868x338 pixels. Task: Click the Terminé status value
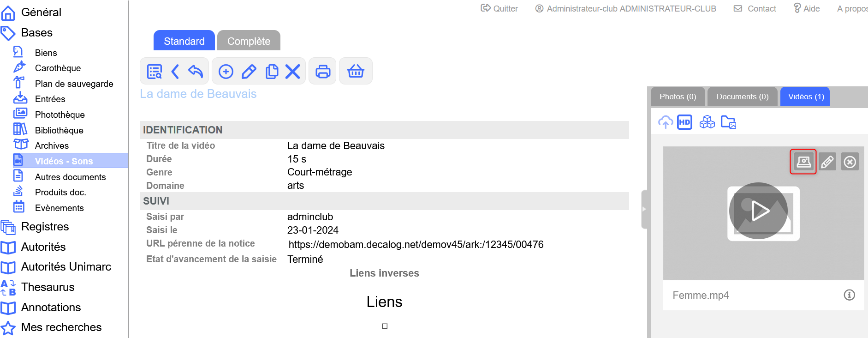305,259
